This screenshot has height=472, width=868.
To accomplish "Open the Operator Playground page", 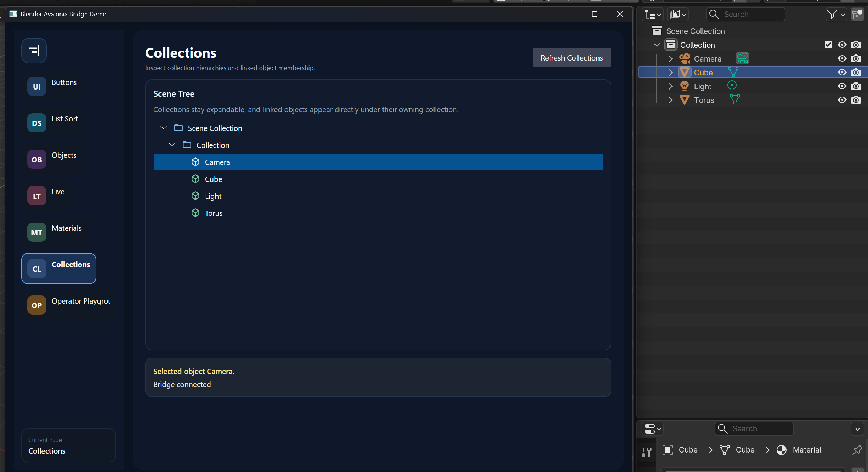I will [x=69, y=305].
